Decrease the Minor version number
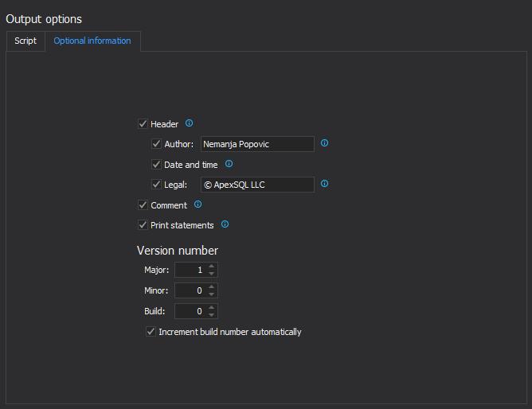The width and height of the screenshot is (532, 409). [x=212, y=294]
